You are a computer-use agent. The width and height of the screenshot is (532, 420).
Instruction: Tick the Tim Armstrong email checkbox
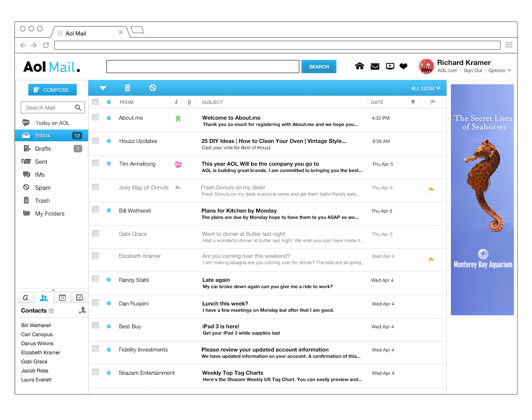pyautogui.click(x=96, y=163)
